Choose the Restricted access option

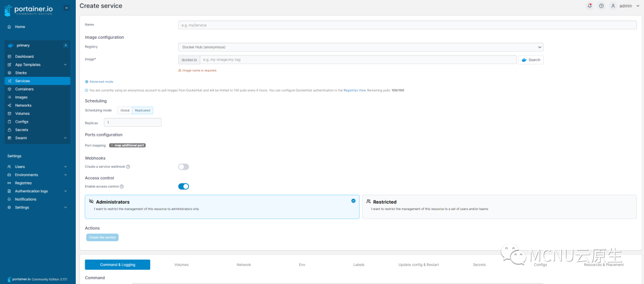pos(500,207)
